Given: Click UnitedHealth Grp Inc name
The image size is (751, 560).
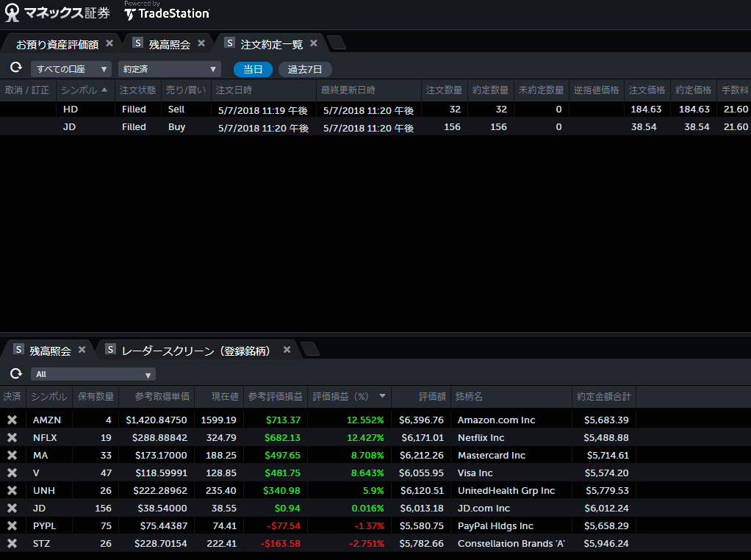Looking at the screenshot, I should (506, 491).
